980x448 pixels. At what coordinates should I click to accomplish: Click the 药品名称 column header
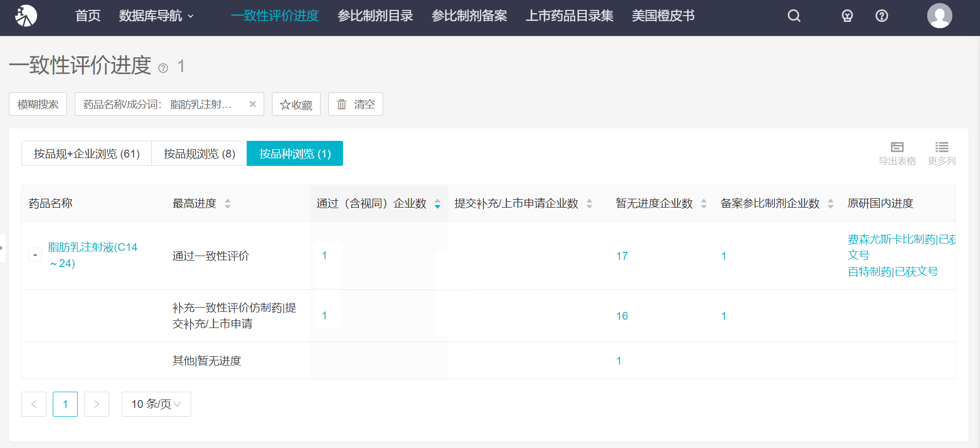pyautogui.click(x=51, y=203)
